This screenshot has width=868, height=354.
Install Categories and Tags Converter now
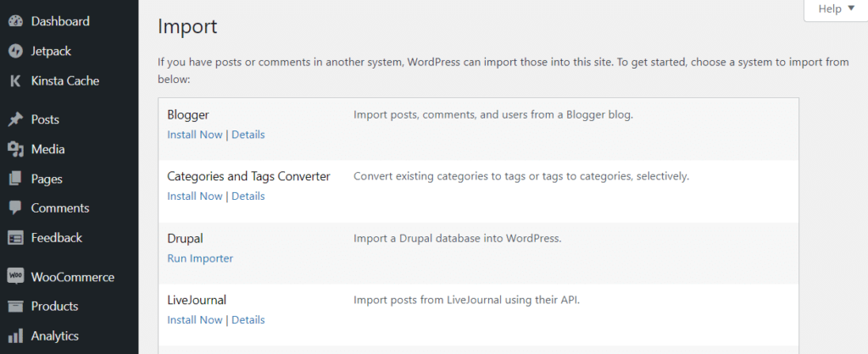[195, 196]
